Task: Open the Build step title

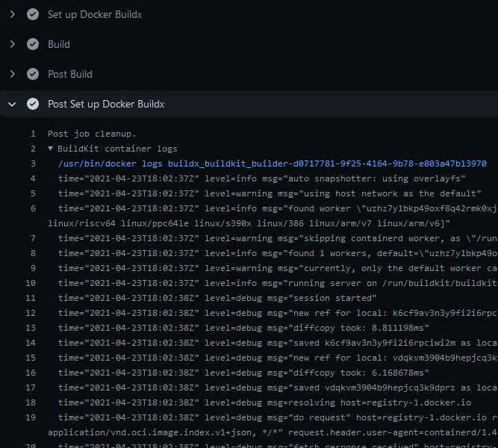Action: tap(59, 44)
